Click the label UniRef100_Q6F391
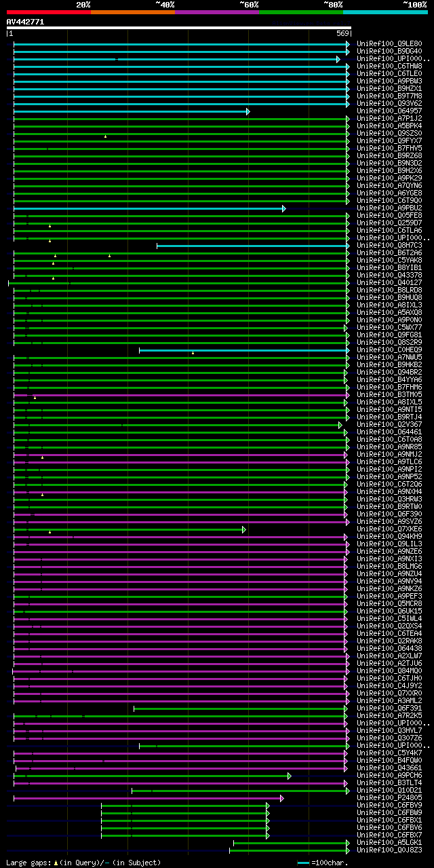This screenshot has width=434, height=868. click(x=389, y=709)
